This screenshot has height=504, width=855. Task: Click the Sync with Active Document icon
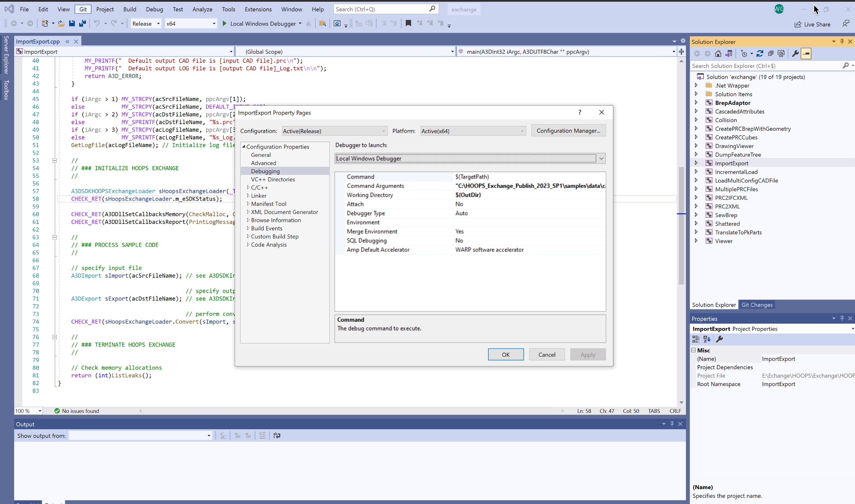[760, 54]
